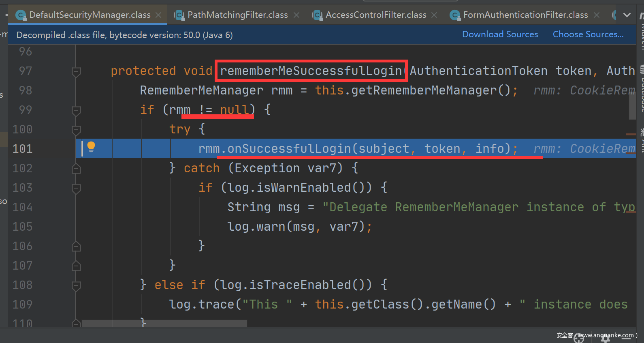This screenshot has height=343, width=644.
Task: Click the yellow light bulb intention icon
Action: coord(91,147)
